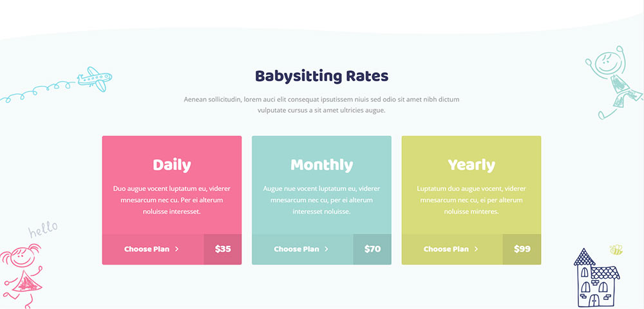Viewport: 644px width, 309px height.
Task: Click the Monthly card title
Action: [321, 165]
